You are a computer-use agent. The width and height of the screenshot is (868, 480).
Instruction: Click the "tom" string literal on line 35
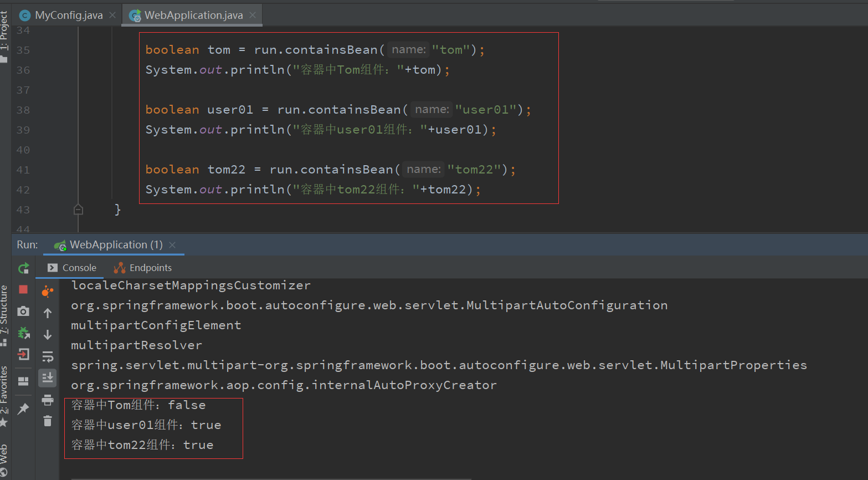451,50
